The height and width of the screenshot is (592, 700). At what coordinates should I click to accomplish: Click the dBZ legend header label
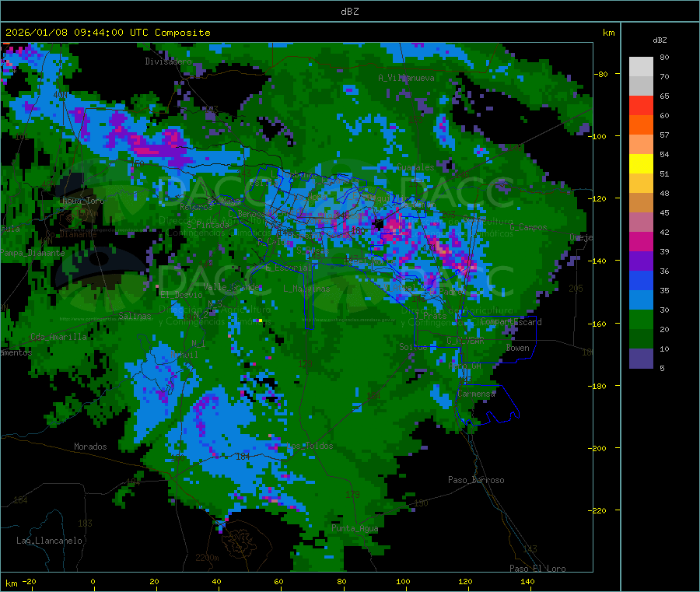tap(660, 40)
